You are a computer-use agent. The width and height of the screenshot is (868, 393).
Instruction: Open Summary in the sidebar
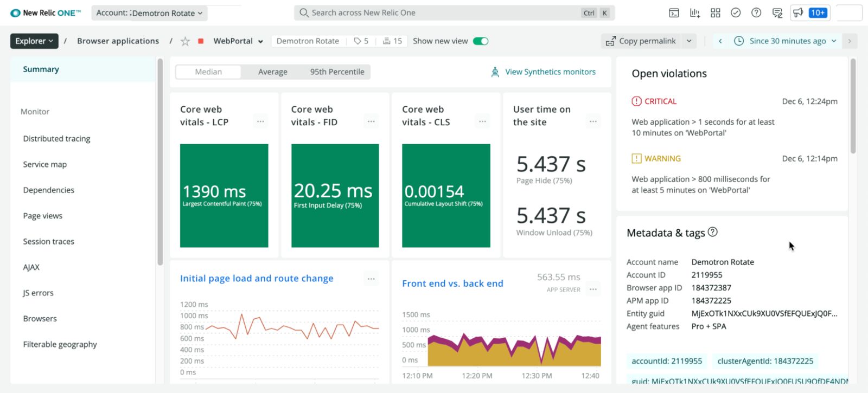pyautogui.click(x=82, y=69)
